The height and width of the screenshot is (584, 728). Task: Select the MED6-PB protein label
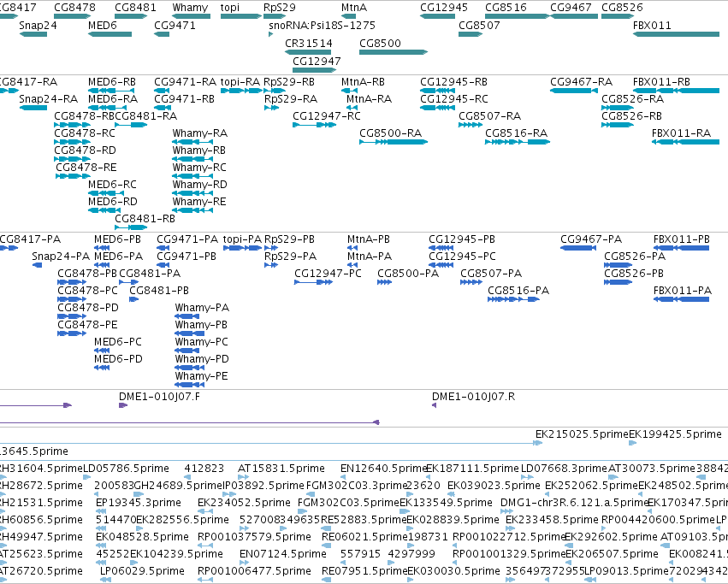point(117,239)
